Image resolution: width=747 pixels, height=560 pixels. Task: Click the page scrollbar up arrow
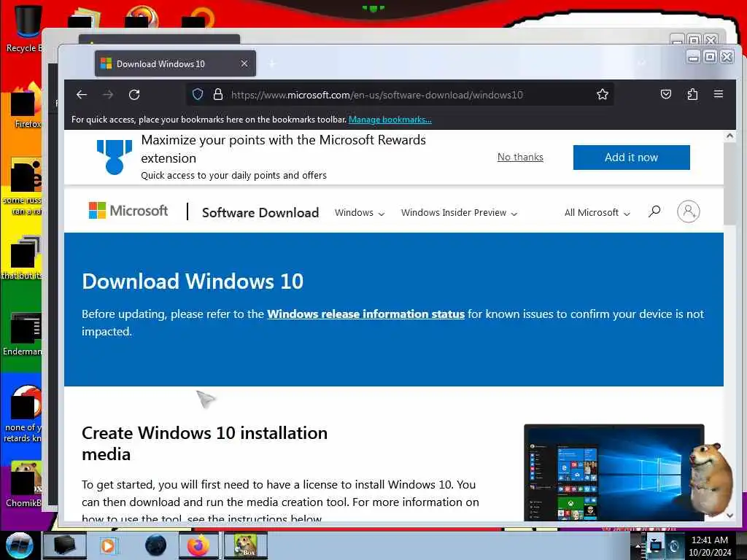pyautogui.click(x=729, y=136)
